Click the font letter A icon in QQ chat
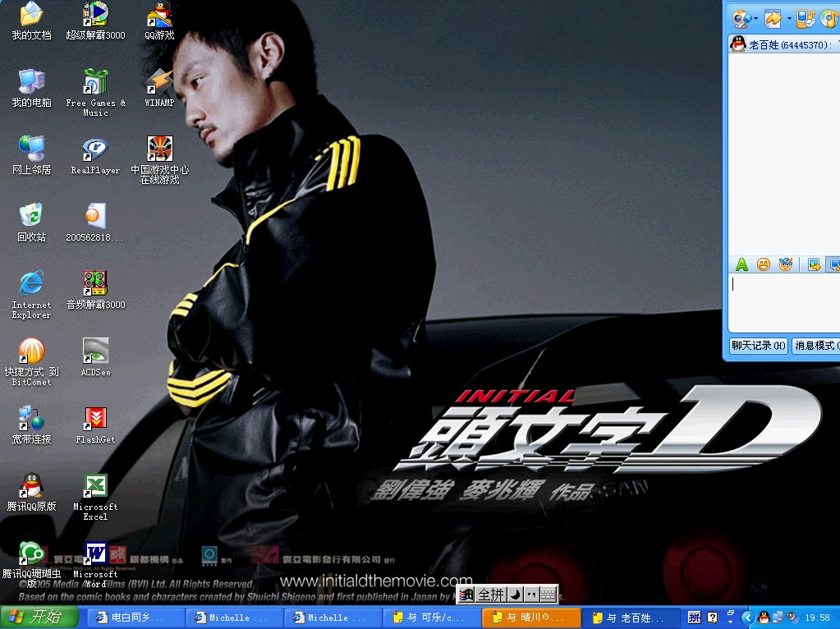This screenshot has width=840, height=629. 741,264
